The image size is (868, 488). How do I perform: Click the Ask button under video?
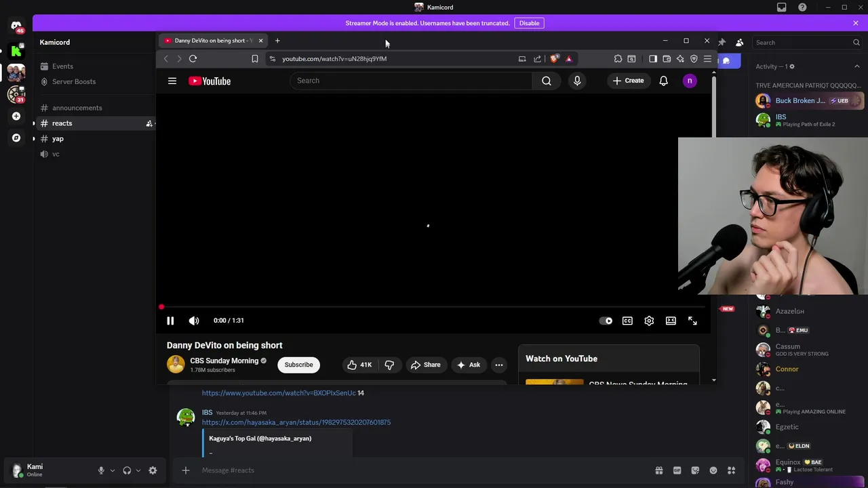469,365
